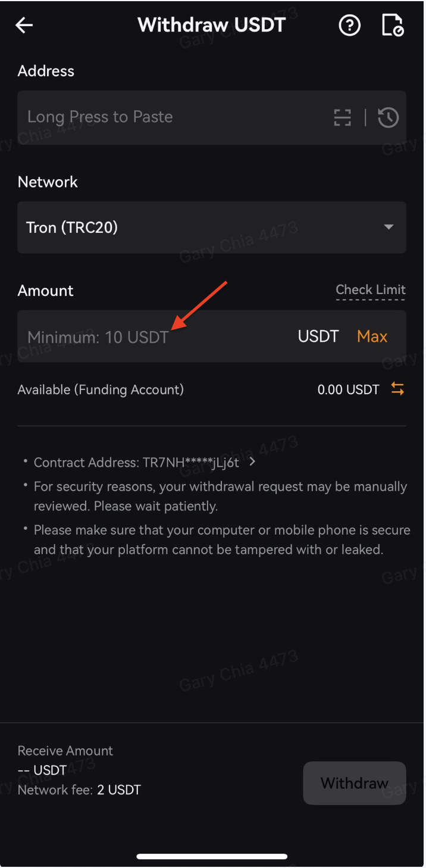Screen dimensions: 426x868
Task: Go back using the left arrow
Action: [x=24, y=25]
